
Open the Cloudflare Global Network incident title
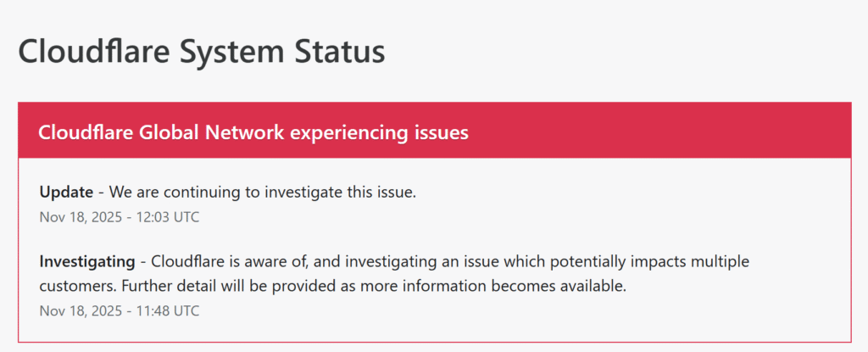(x=253, y=133)
